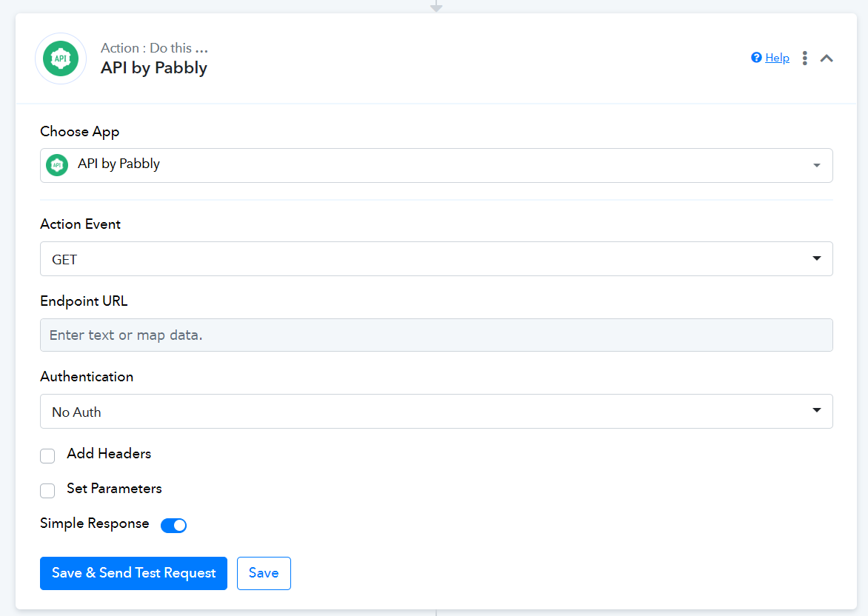Click the Endpoint URL input field
The height and width of the screenshot is (616, 868).
[436, 335]
